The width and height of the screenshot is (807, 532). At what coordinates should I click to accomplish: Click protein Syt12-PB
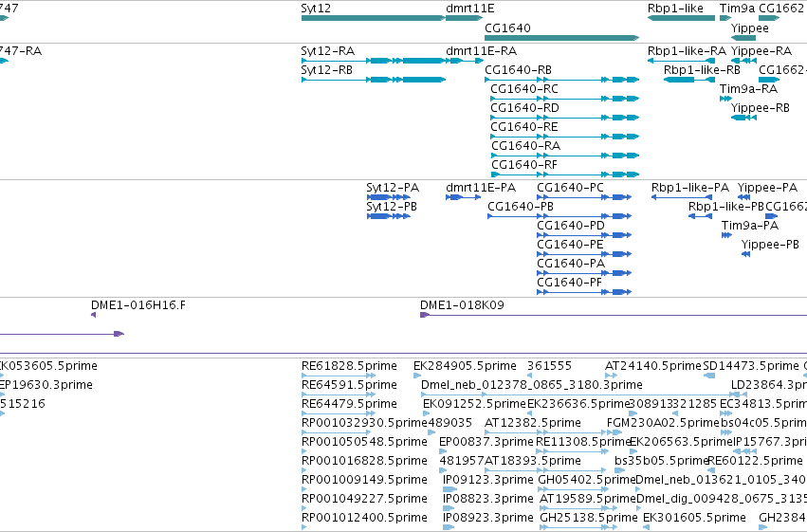[389, 216]
